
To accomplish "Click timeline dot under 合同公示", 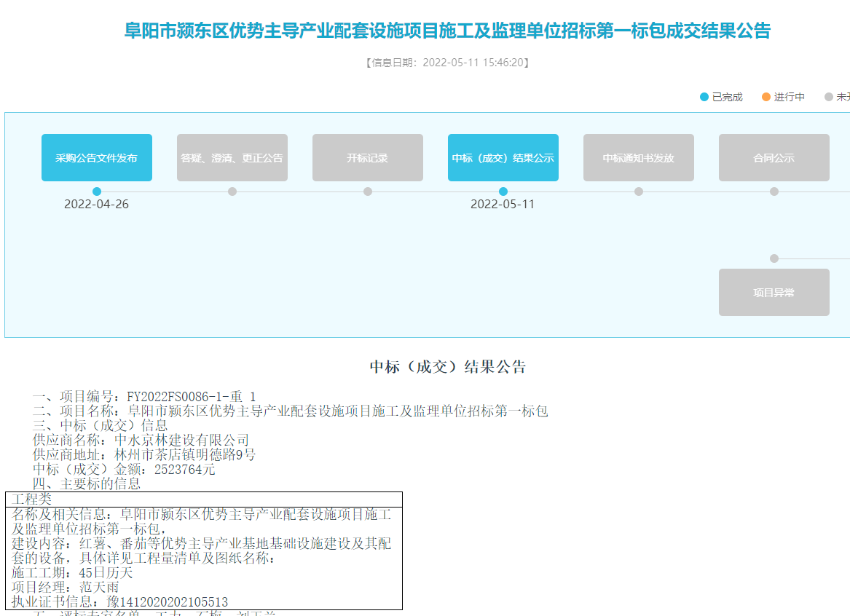I will [x=774, y=191].
